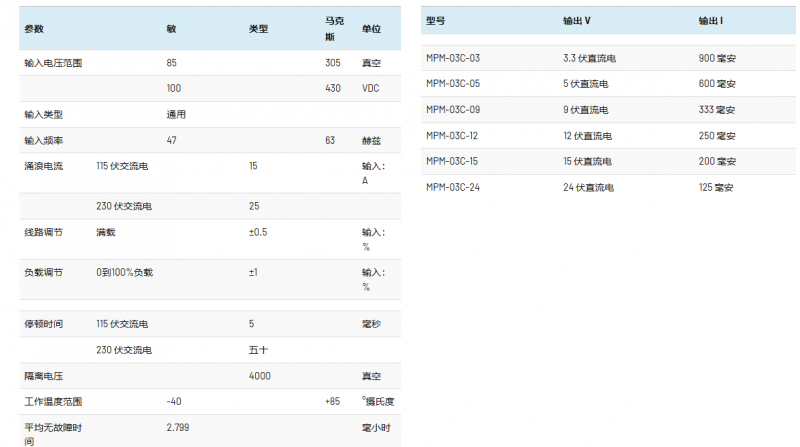Select the 输出 I column header

coord(711,20)
